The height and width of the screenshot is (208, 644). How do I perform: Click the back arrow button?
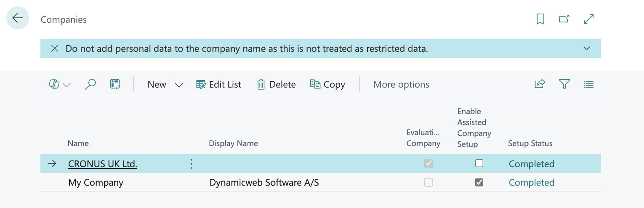coord(18,18)
